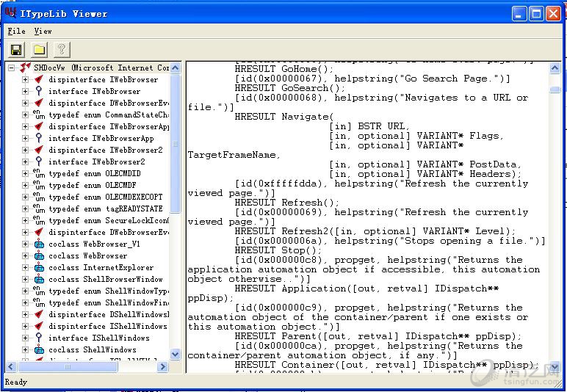Screen dimensions: 567x392
Task: Click the coclass InternetExplorer icon
Action: tap(38, 268)
